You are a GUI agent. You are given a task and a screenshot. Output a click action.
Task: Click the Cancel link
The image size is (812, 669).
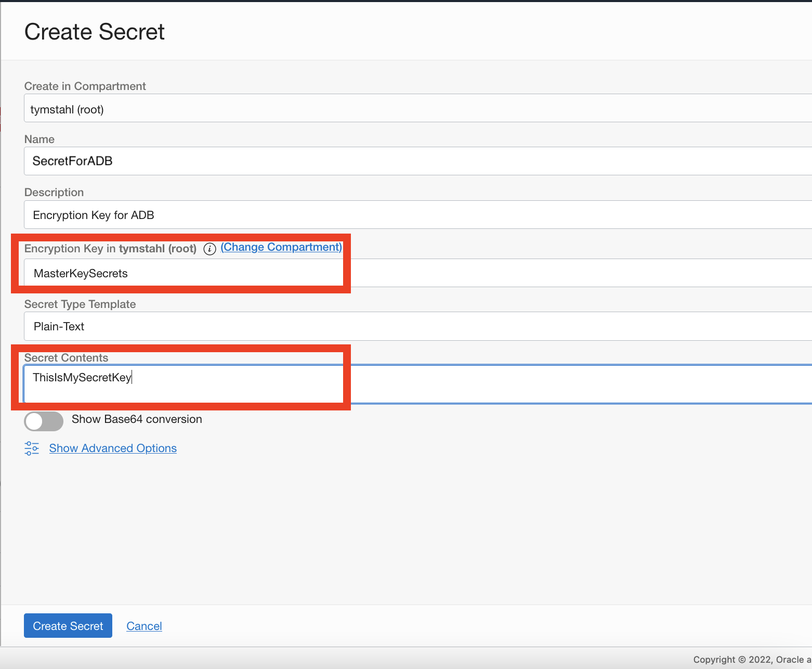tap(144, 626)
